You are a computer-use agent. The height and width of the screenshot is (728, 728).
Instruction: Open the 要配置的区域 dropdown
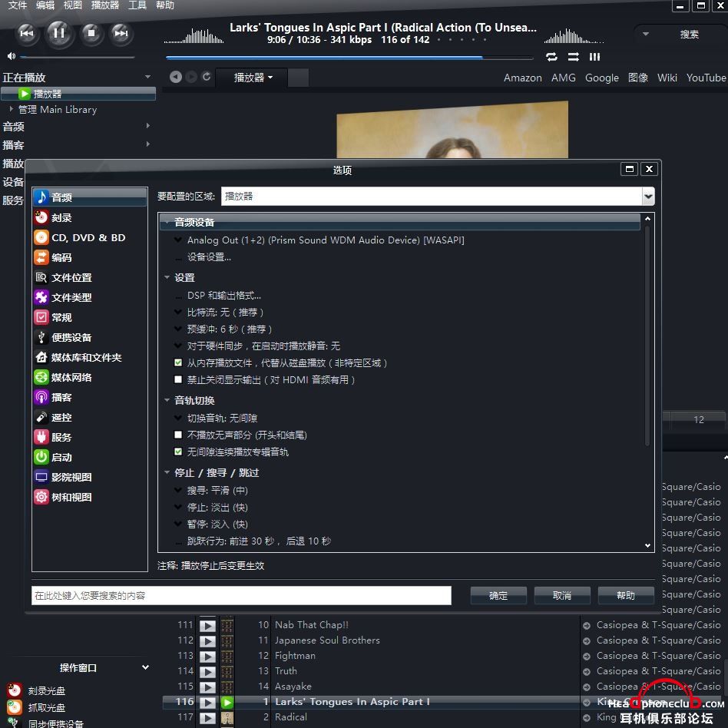(x=648, y=197)
